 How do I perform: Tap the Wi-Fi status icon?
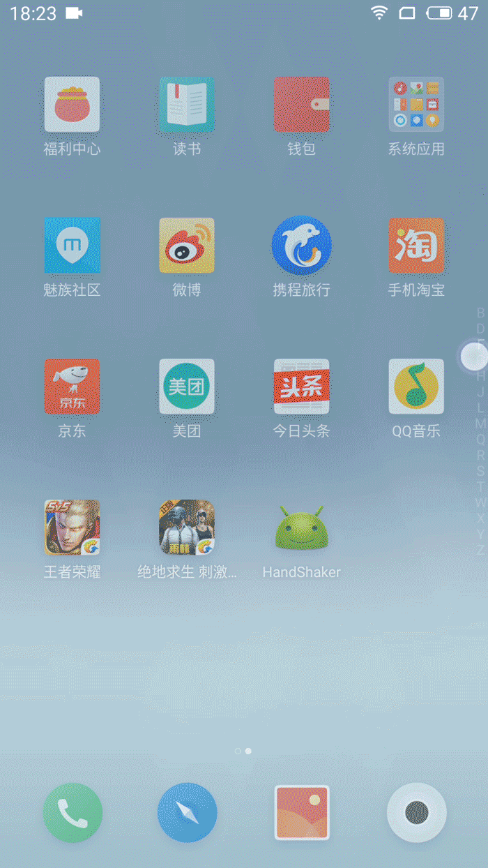379,13
